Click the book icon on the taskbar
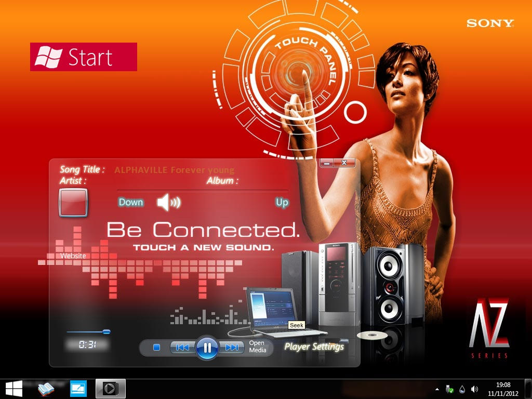Image resolution: width=532 pixels, height=399 pixels. click(45, 388)
